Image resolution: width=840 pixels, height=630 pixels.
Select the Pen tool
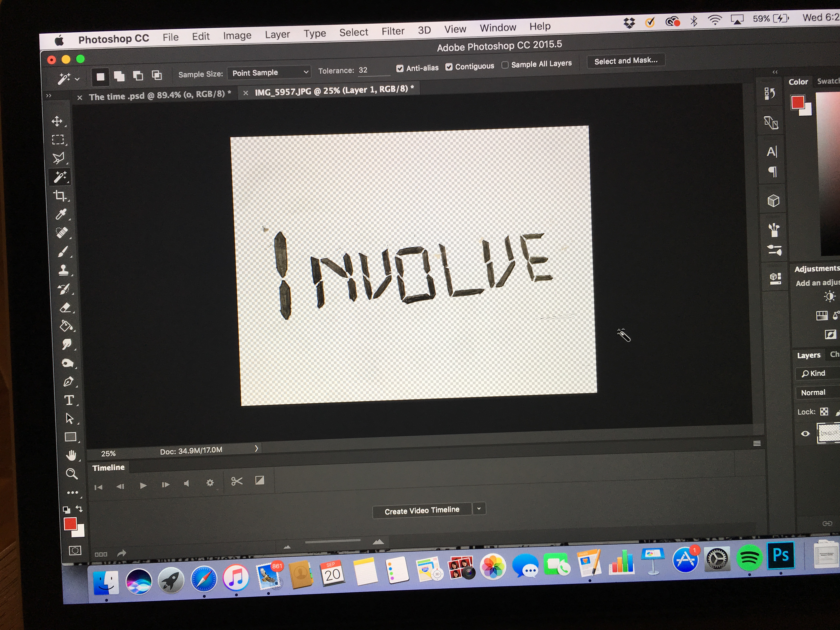click(68, 382)
